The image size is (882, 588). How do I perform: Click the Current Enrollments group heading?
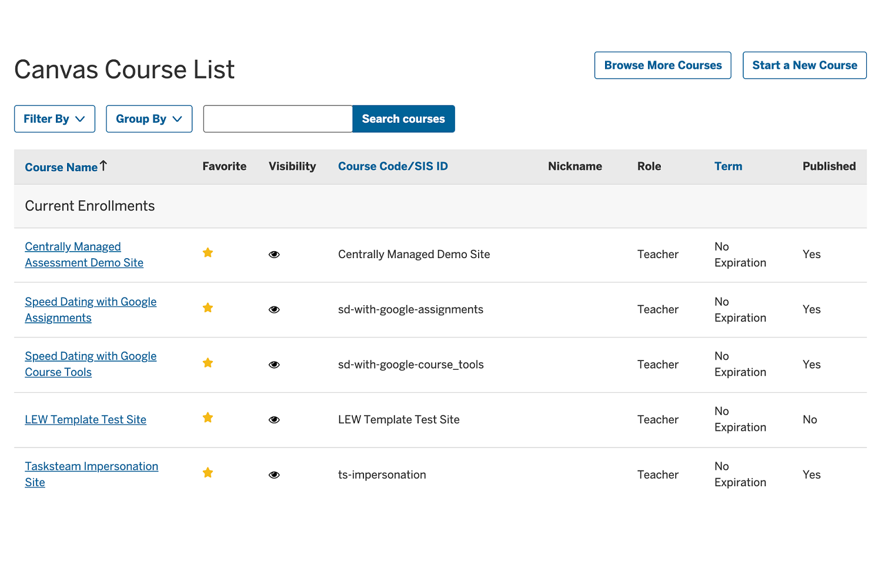90,206
